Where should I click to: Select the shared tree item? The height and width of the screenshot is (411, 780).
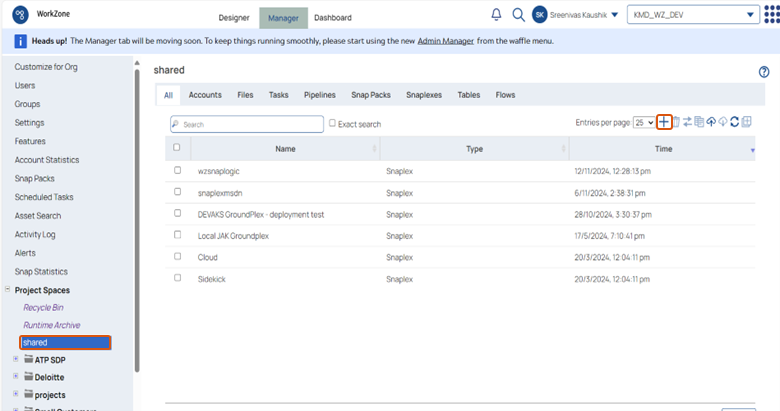[x=65, y=342]
